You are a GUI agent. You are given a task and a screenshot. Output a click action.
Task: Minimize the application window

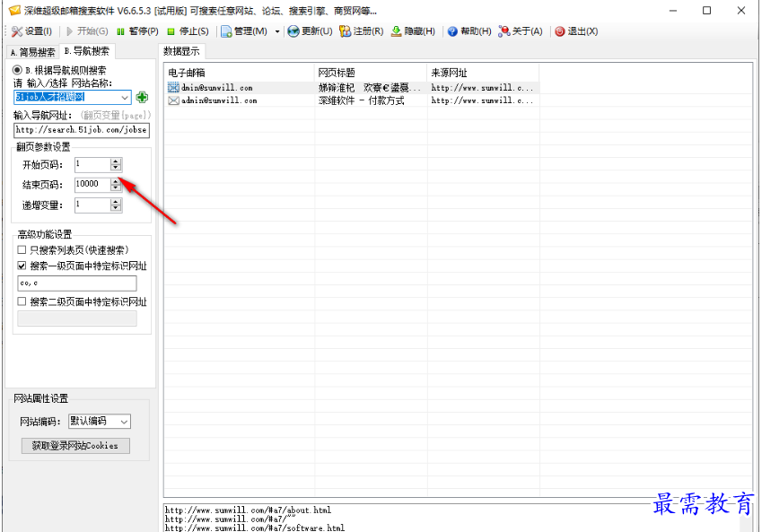click(x=673, y=11)
